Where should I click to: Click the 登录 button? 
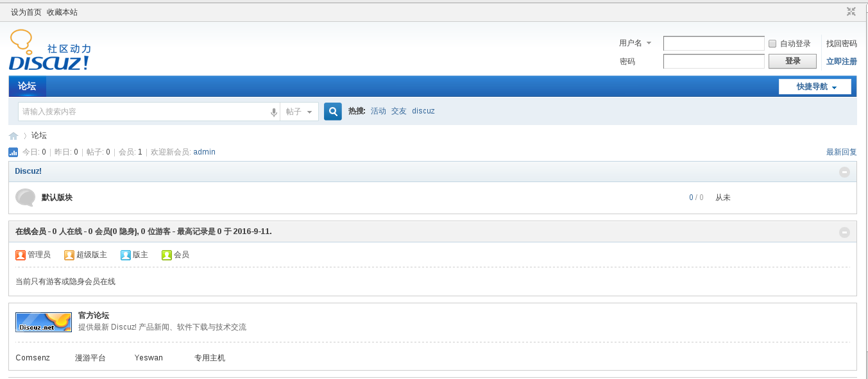pos(792,62)
